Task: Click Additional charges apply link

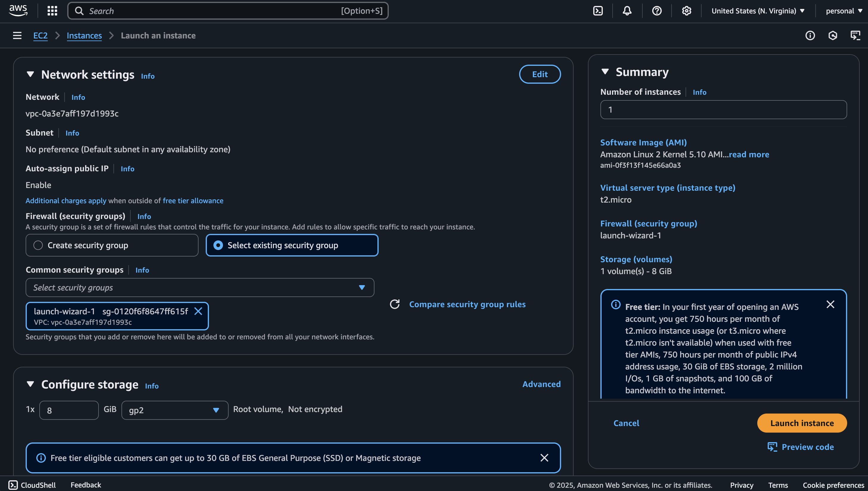Action: coord(66,201)
